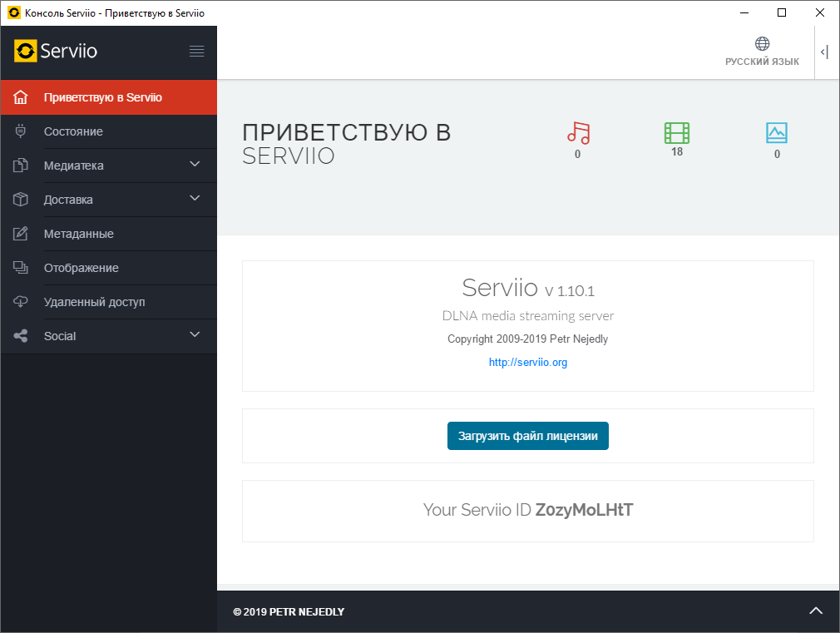
Task: Open the Метаданные menu item
Action: (x=109, y=235)
